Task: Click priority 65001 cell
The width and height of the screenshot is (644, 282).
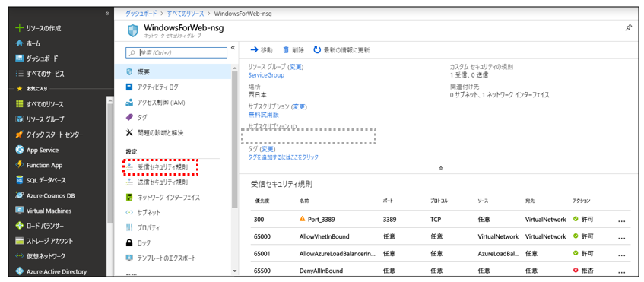Action: point(263,254)
